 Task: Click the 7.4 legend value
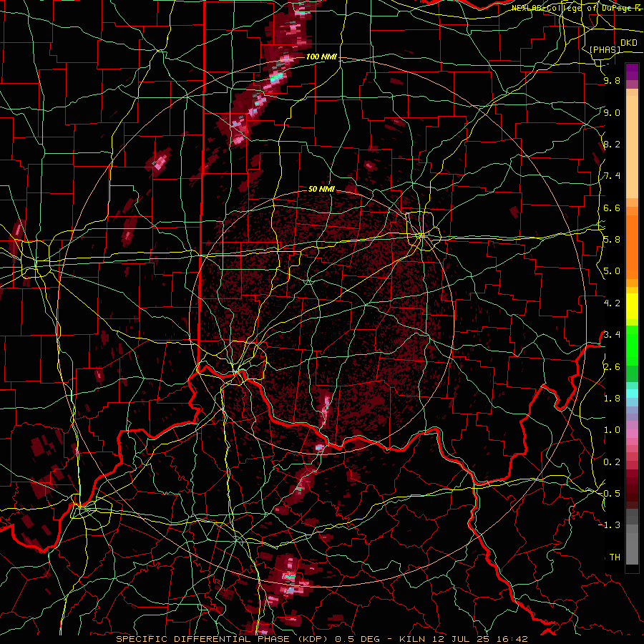click(x=612, y=176)
